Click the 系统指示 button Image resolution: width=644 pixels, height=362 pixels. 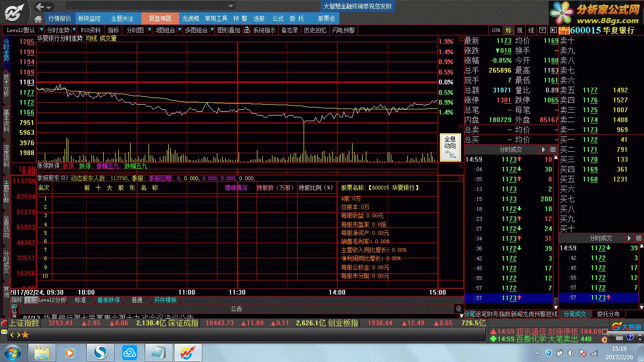point(264,30)
